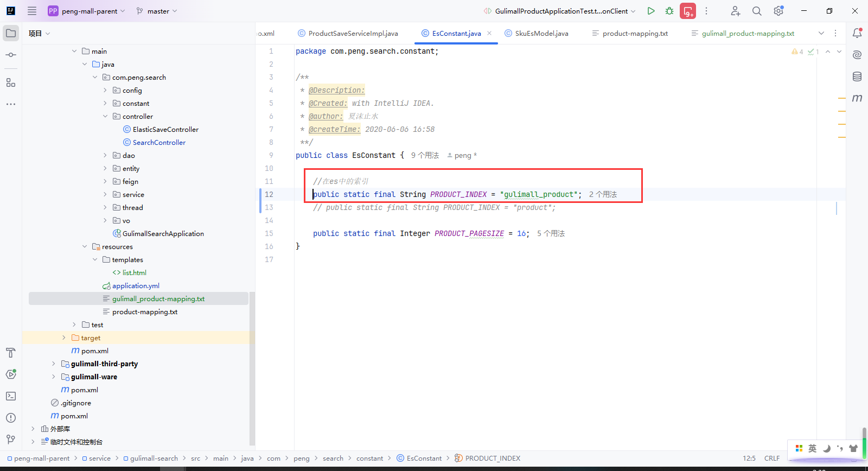
Task: Show hidden editor tabs dropdown
Action: point(821,33)
